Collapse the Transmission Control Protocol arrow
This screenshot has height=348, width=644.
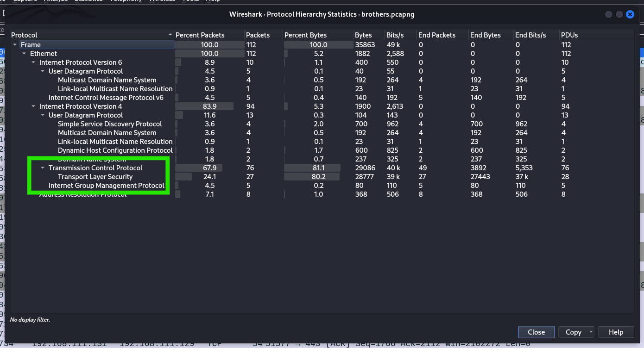pos(43,168)
